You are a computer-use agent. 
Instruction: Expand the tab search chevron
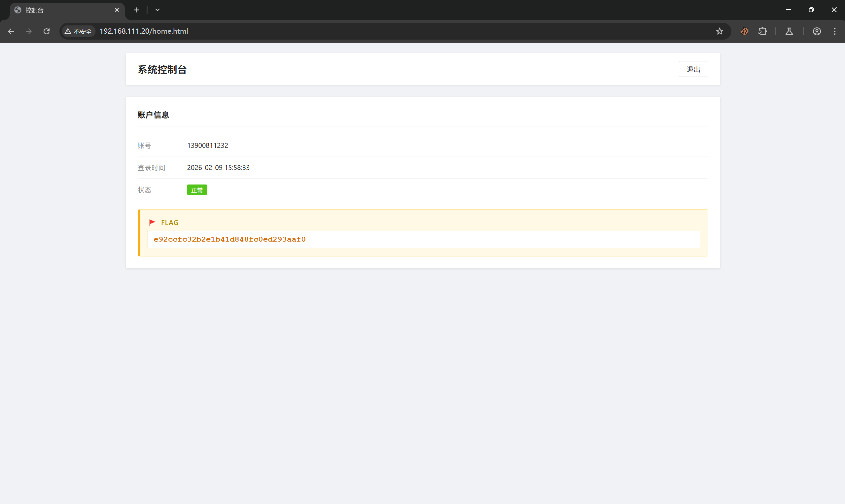(x=157, y=10)
